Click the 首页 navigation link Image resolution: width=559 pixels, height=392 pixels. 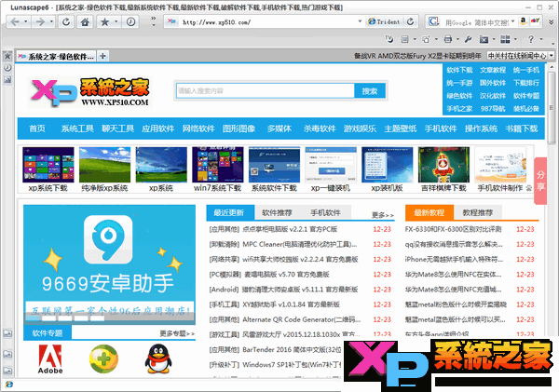pyautogui.click(x=37, y=128)
